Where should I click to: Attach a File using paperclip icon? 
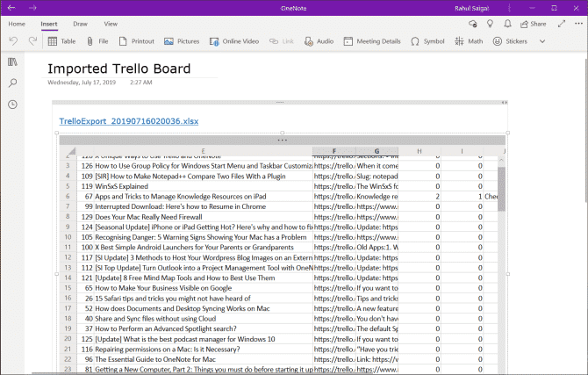(97, 41)
